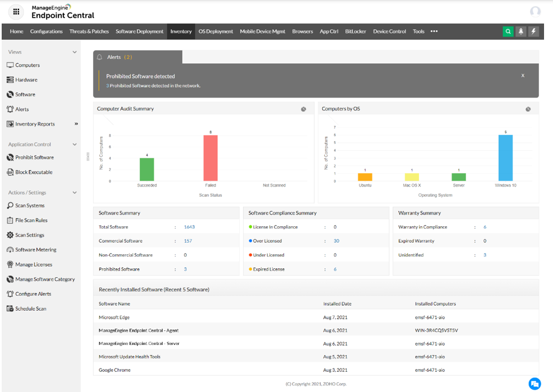Click the Schedule Scan calendar icon

click(10, 309)
